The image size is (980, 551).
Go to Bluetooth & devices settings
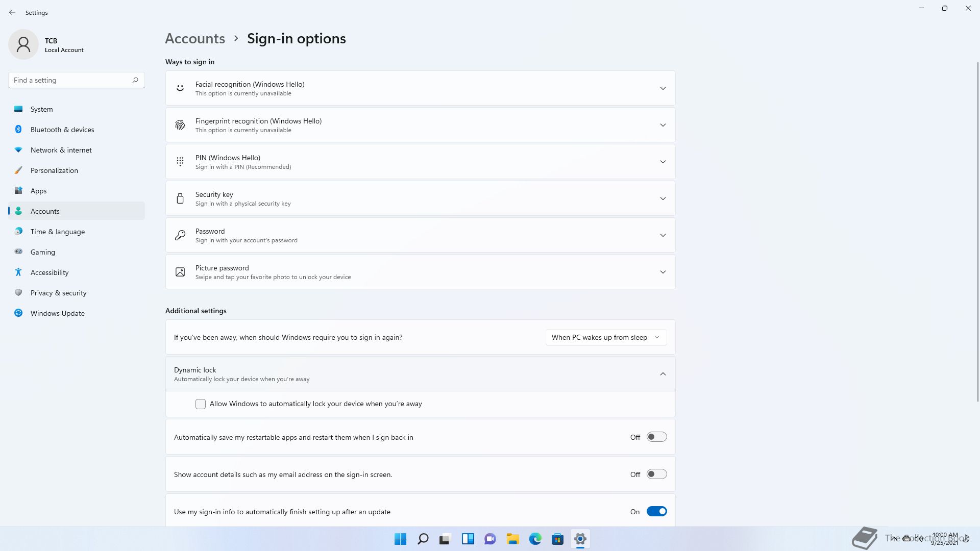tap(77, 130)
